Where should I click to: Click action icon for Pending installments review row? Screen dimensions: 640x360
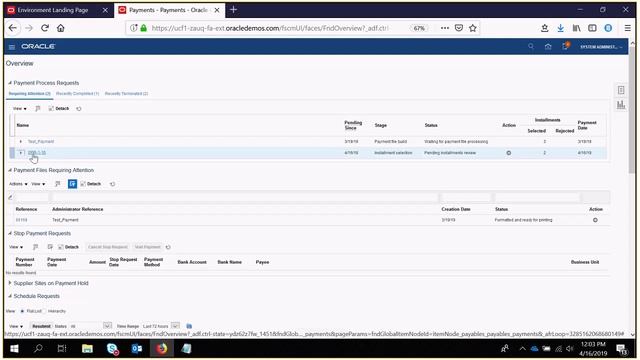(509, 153)
